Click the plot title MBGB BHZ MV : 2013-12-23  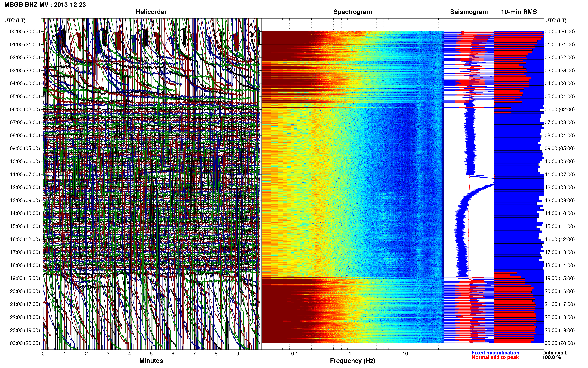[45, 5]
